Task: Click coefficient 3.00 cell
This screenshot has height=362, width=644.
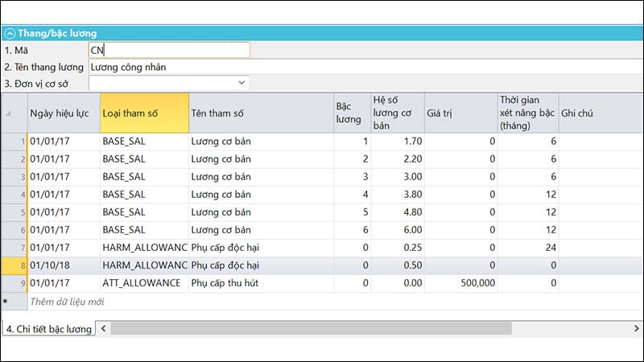Action: (397, 177)
